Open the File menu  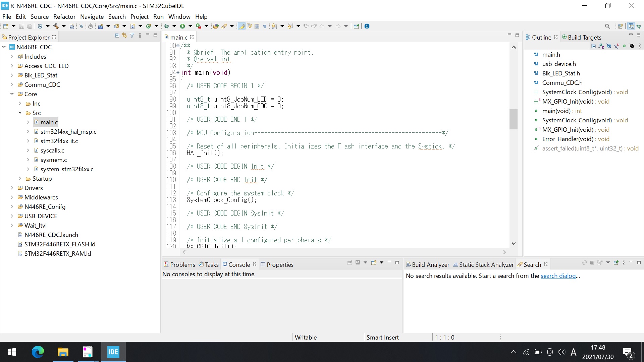tap(7, 17)
